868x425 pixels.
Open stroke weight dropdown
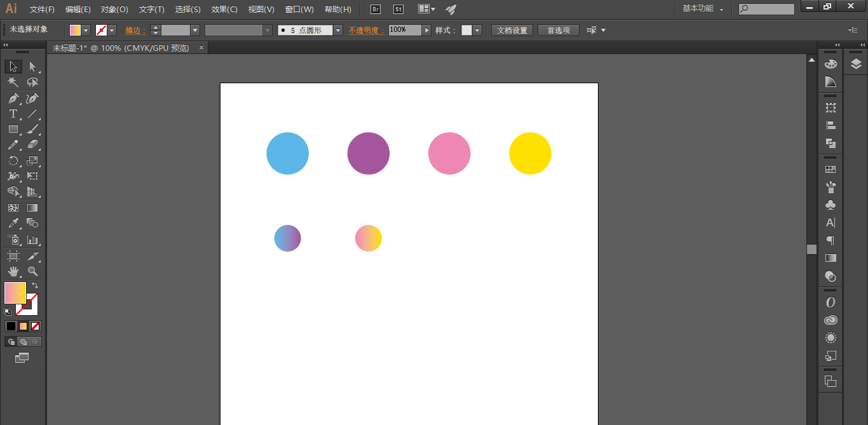[x=195, y=30]
